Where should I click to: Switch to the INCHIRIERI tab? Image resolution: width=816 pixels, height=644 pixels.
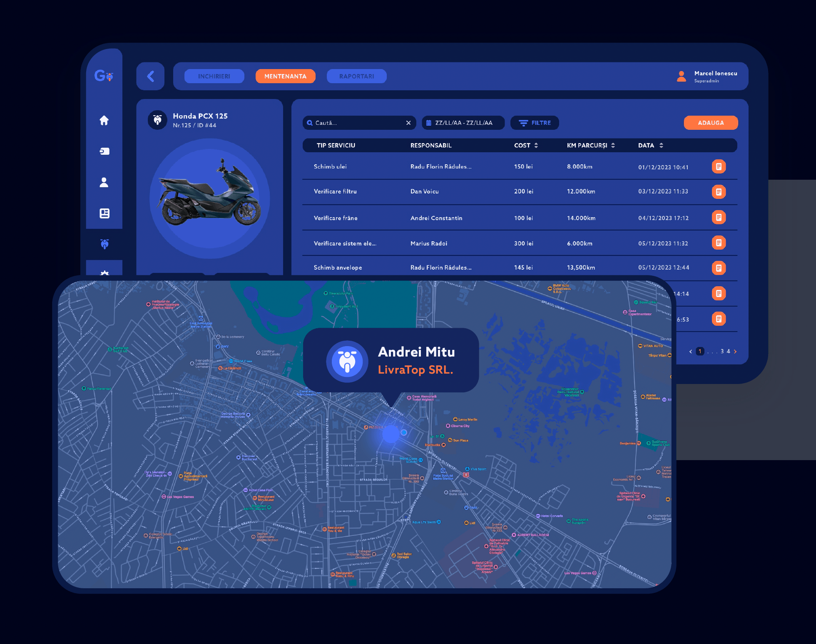(214, 76)
